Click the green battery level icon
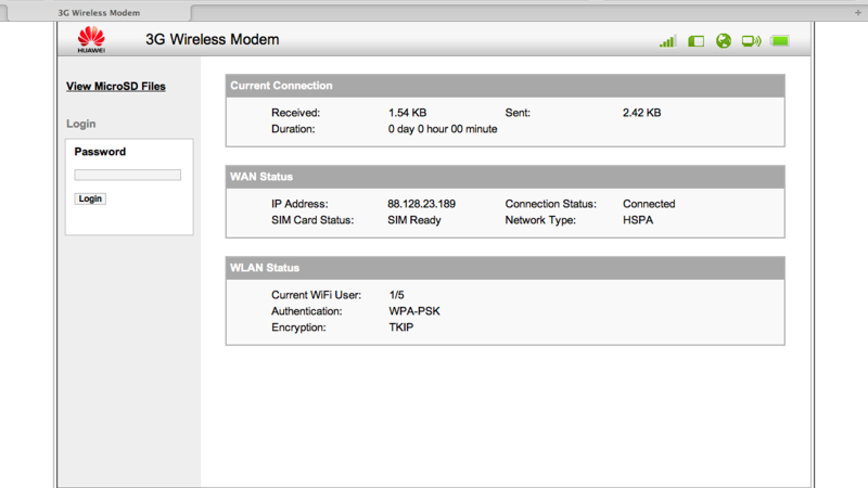Image resolution: width=868 pixels, height=488 pixels. pos(780,41)
